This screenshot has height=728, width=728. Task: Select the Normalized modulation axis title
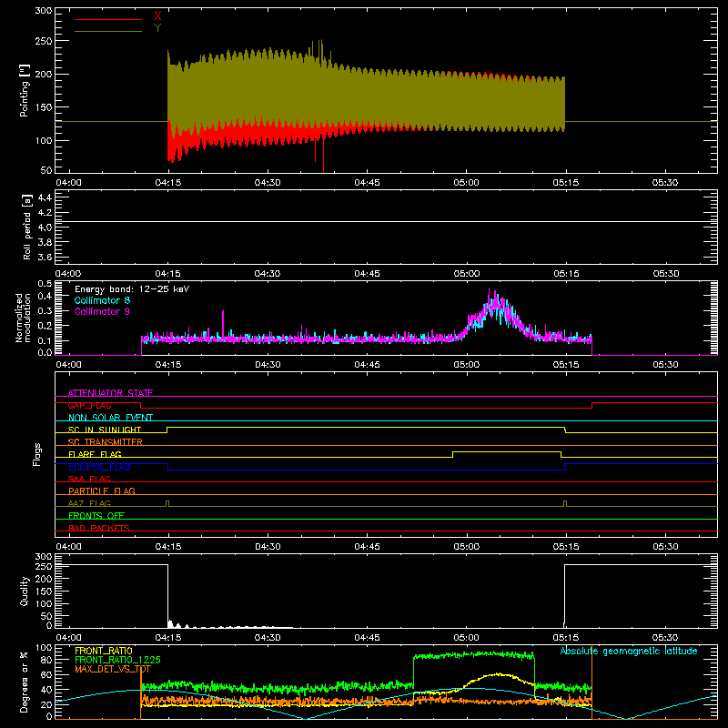click(23, 318)
